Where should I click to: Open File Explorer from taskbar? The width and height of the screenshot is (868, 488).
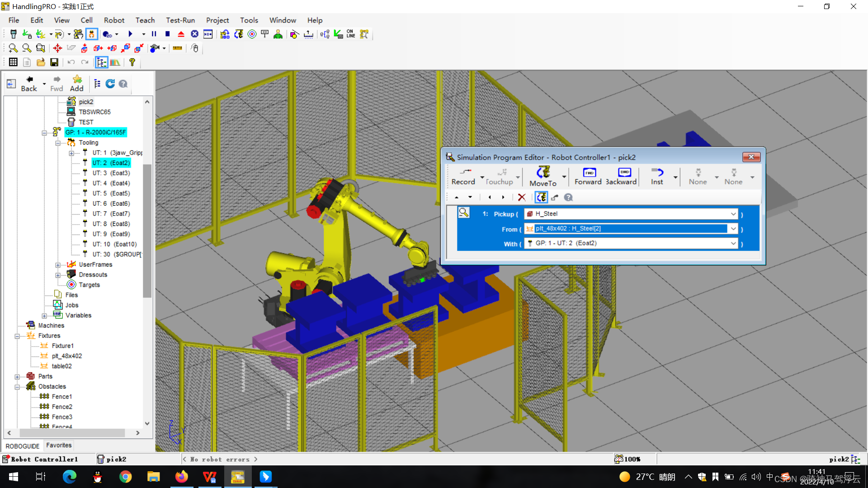154,477
